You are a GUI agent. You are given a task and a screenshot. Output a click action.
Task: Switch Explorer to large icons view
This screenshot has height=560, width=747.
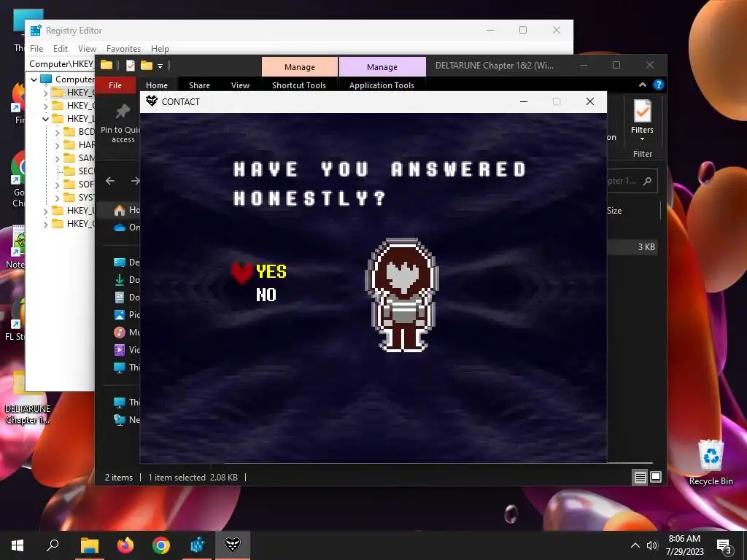(x=656, y=477)
